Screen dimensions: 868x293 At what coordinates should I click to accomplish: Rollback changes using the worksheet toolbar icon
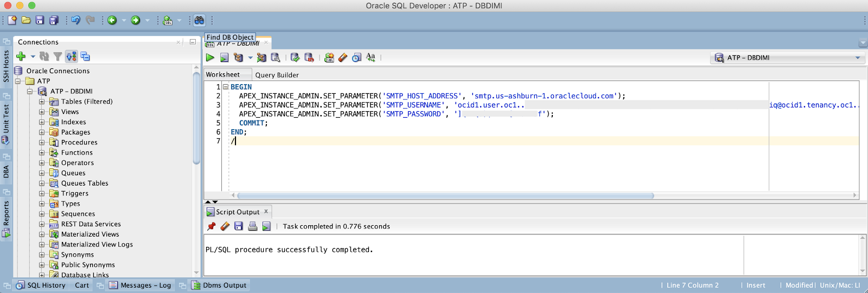click(309, 58)
